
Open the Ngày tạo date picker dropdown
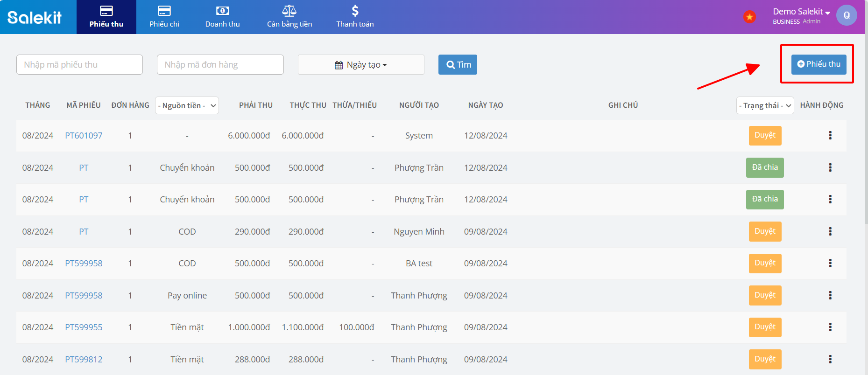pyautogui.click(x=361, y=65)
